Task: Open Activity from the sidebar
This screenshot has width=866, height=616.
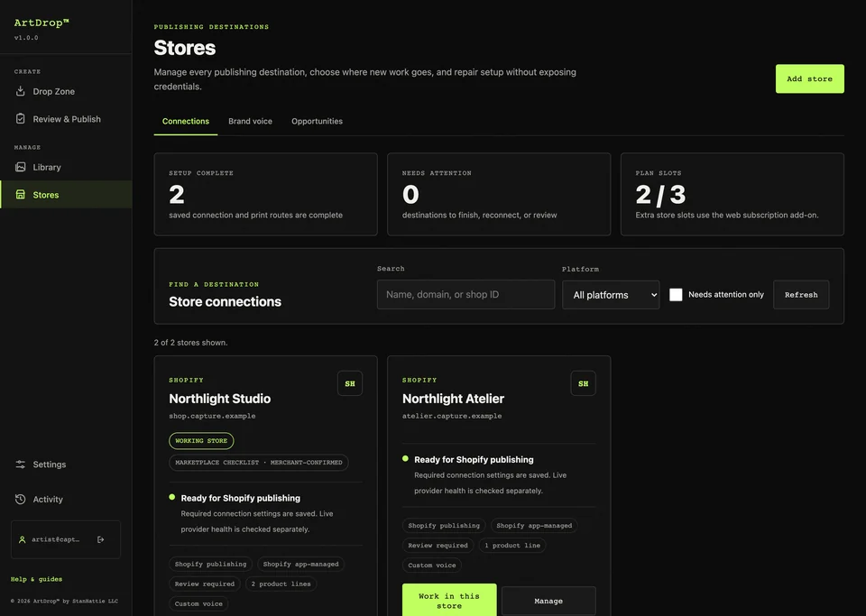Action: pyautogui.click(x=66, y=499)
